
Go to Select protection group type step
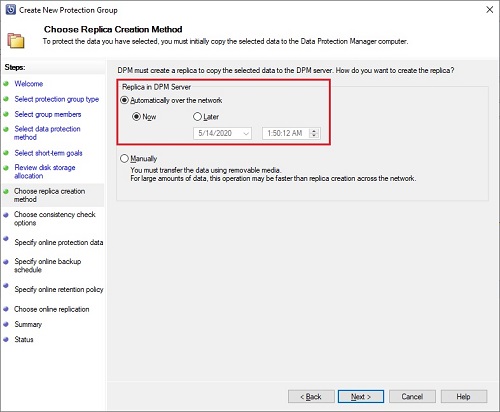point(56,99)
